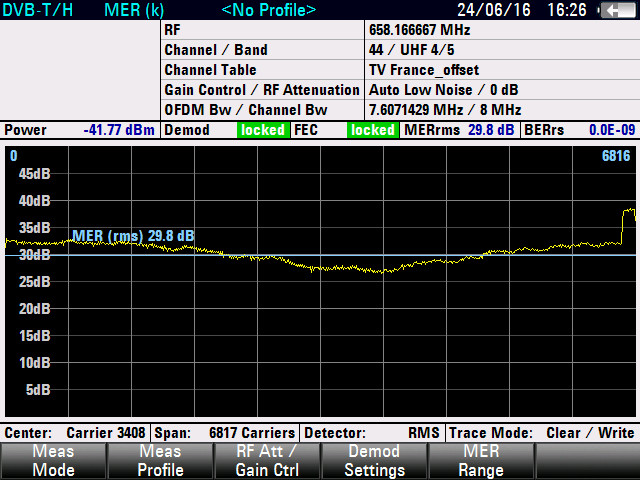
Task: Click the Span: 6817 Carriers field
Action: 225,433
